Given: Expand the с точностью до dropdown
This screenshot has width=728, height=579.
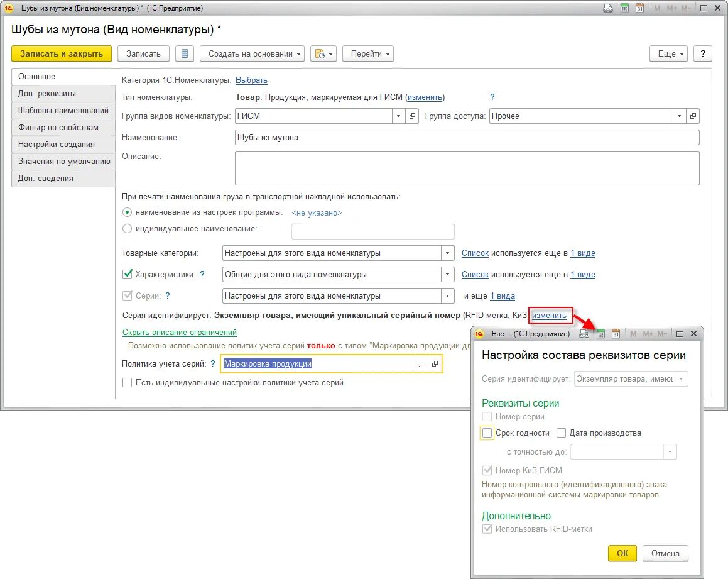Looking at the screenshot, I should [x=670, y=451].
